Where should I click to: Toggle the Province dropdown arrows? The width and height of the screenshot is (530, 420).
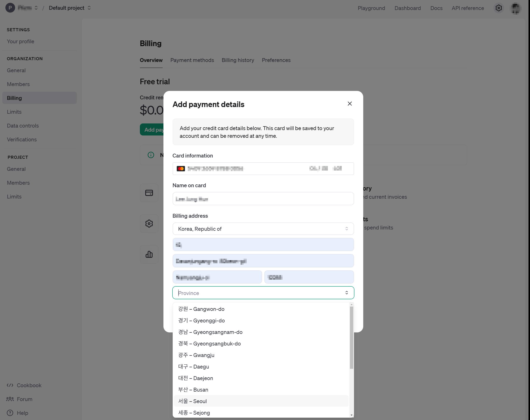(x=347, y=293)
